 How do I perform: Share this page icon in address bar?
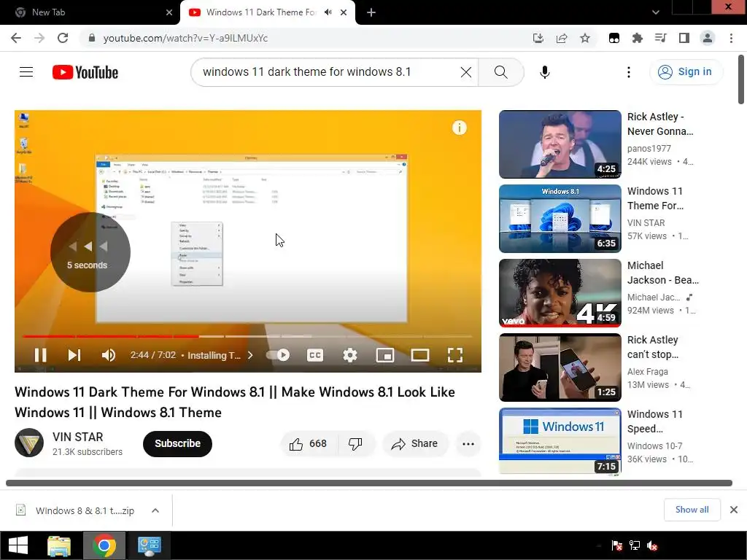tap(562, 38)
